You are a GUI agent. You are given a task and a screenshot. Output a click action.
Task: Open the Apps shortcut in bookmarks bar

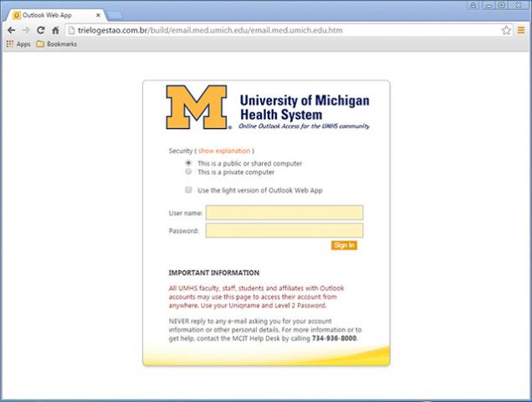[18, 44]
